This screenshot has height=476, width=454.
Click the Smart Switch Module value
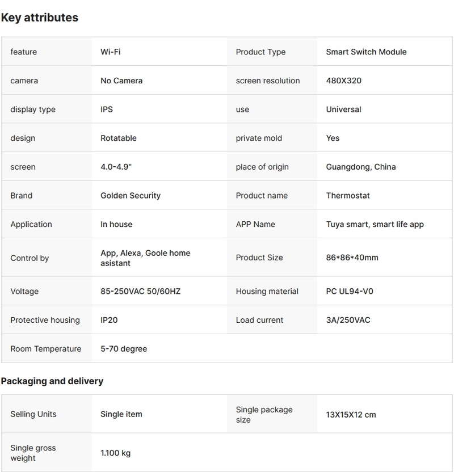tap(366, 52)
